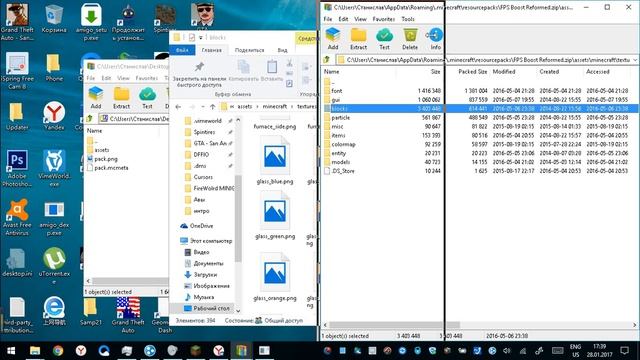
Task: Open Загрузки in Explorer navigation pane
Action: pyautogui.click(x=205, y=275)
